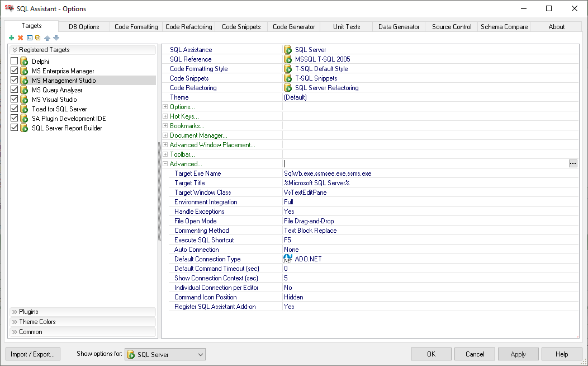Click the Target Title value %Microsoft SQL Server%
The height and width of the screenshot is (366, 588).
[316, 183]
